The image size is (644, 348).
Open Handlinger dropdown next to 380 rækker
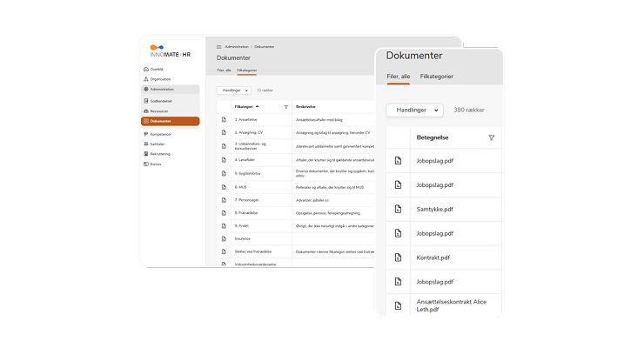point(414,110)
